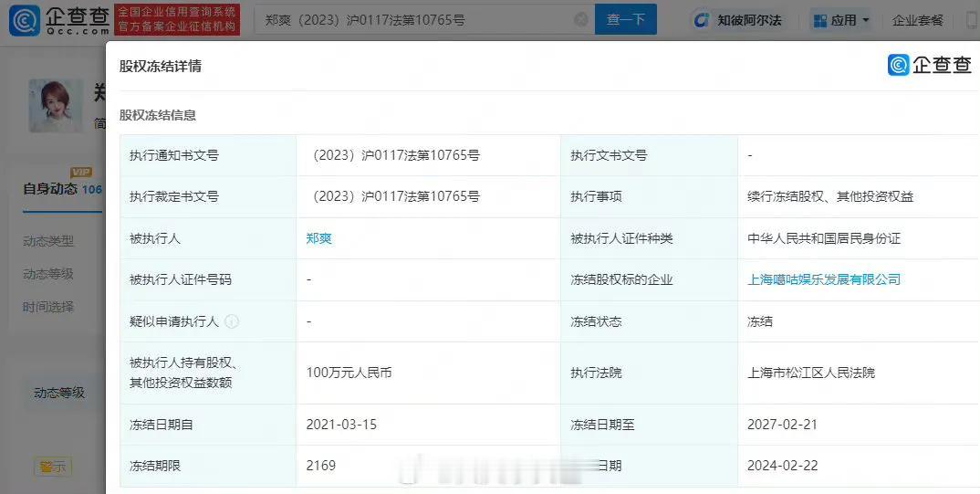Click the search input field with the case number
Image resolution: width=980 pixels, height=494 pixels.
(424, 19)
